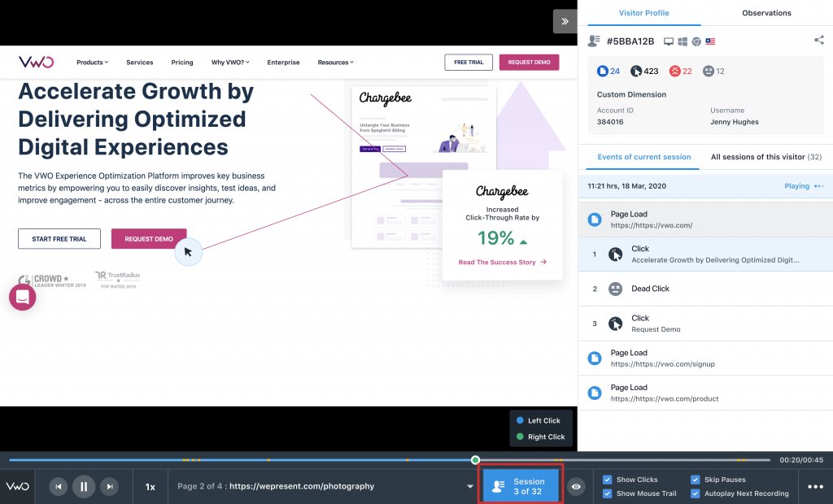Toggle Autoplay Next Recording checkbox
The image size is (833, 504).
pyautogui.click(x=695, y=493)
